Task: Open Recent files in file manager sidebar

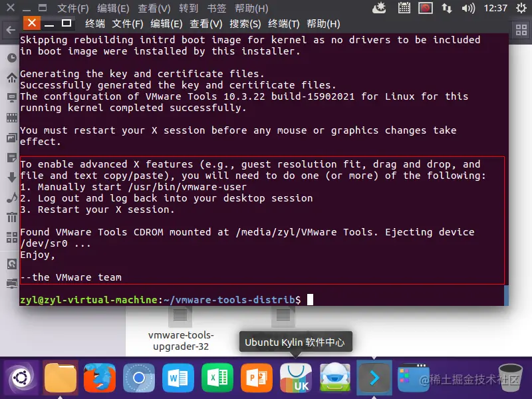Action: click(x=12, y=58)
